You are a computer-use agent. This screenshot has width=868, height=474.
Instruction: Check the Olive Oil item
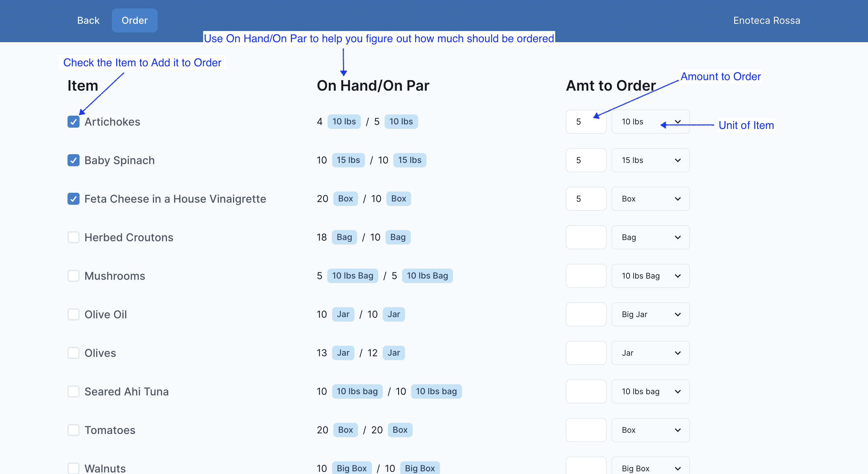pyautogui.click(x=73, y=314)
